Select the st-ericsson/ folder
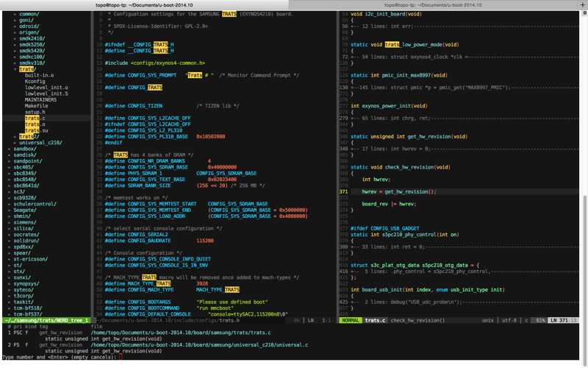The image size is (588, 368). (31, 259)
